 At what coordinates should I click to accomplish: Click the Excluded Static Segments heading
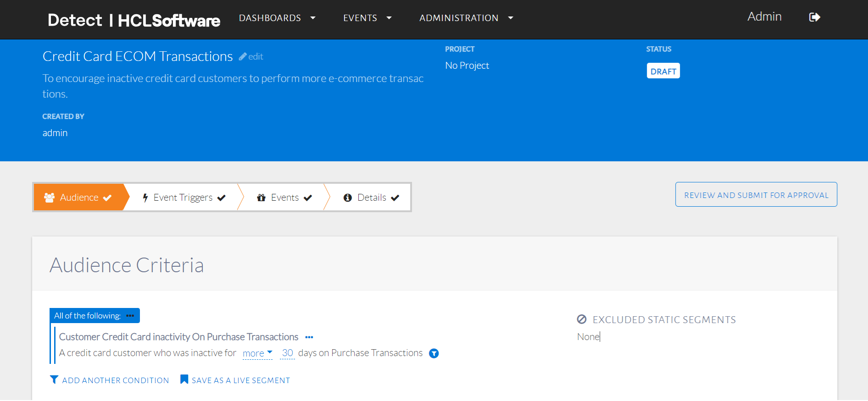point(664,320)
